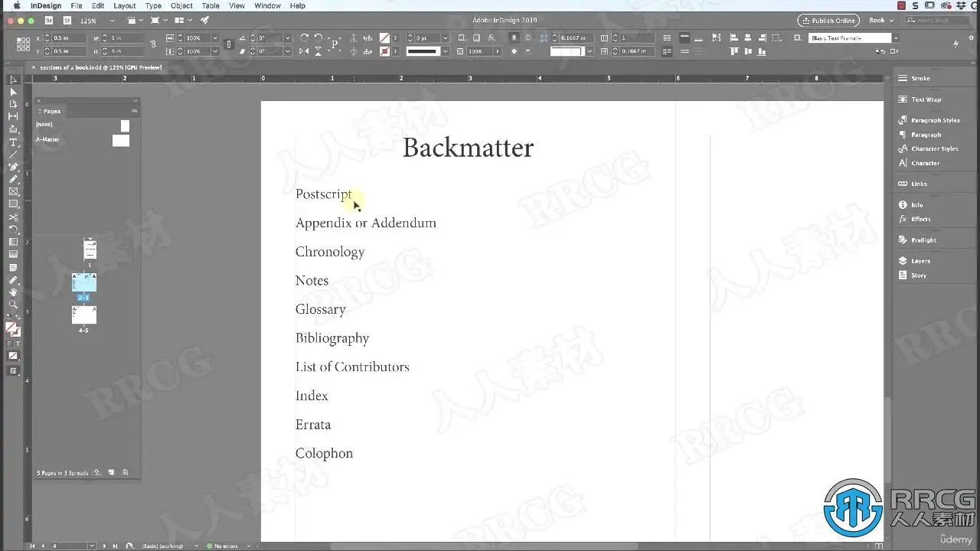Open Adobe Bridge from the application bar

point(49,21)
